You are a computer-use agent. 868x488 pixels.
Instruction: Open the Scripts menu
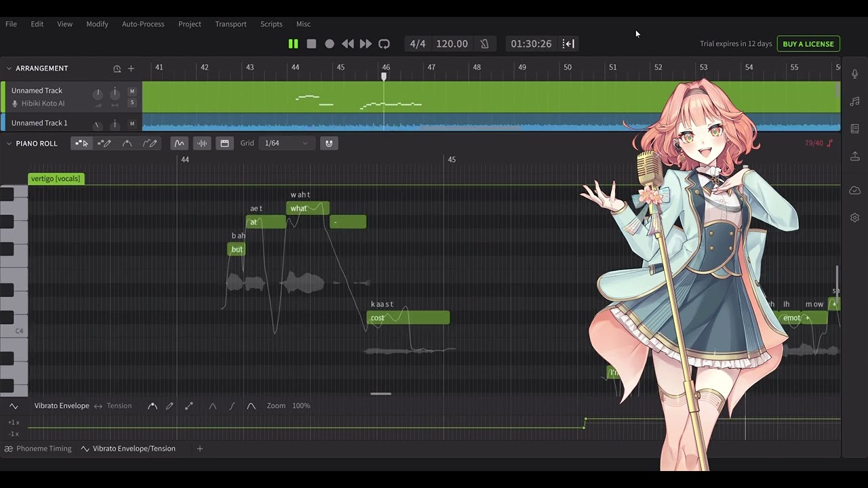(x=271, y=24)
